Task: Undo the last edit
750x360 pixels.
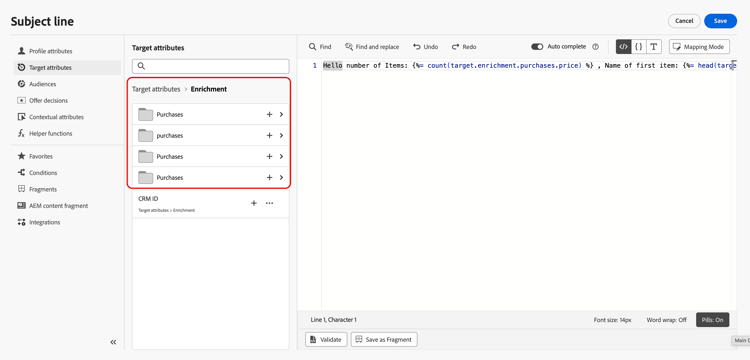Action: pyautogui.click(x=425, y=47)
